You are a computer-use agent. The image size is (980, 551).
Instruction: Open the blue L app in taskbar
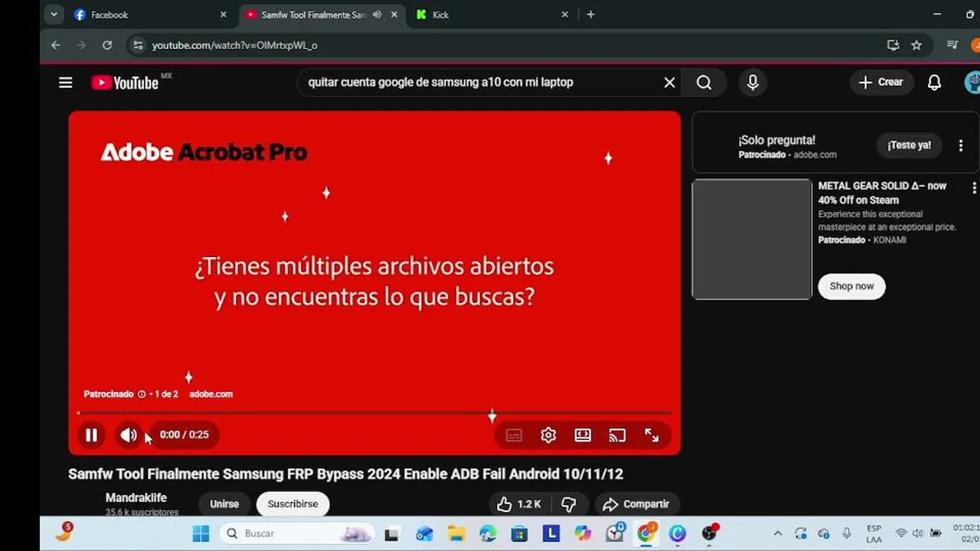(x=551, y=533)
